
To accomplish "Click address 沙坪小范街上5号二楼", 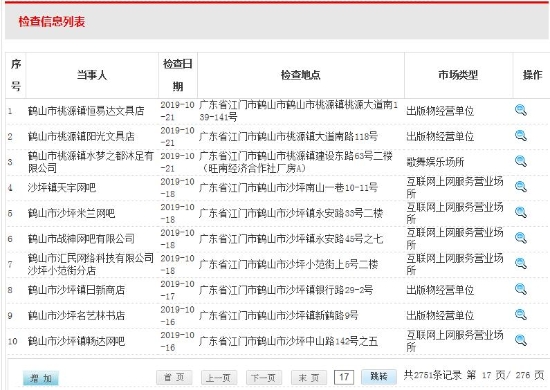I will pyautogui.click(x=288, y=264).
